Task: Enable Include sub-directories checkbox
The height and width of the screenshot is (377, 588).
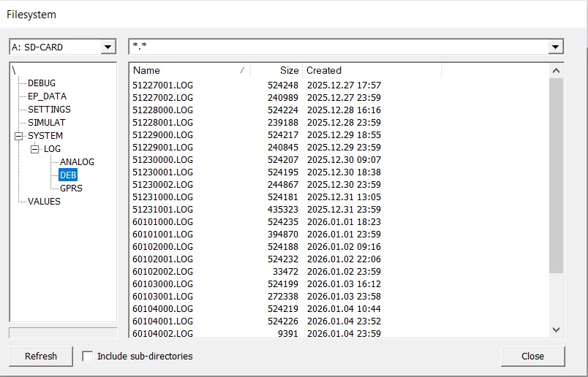Action: 87,356
